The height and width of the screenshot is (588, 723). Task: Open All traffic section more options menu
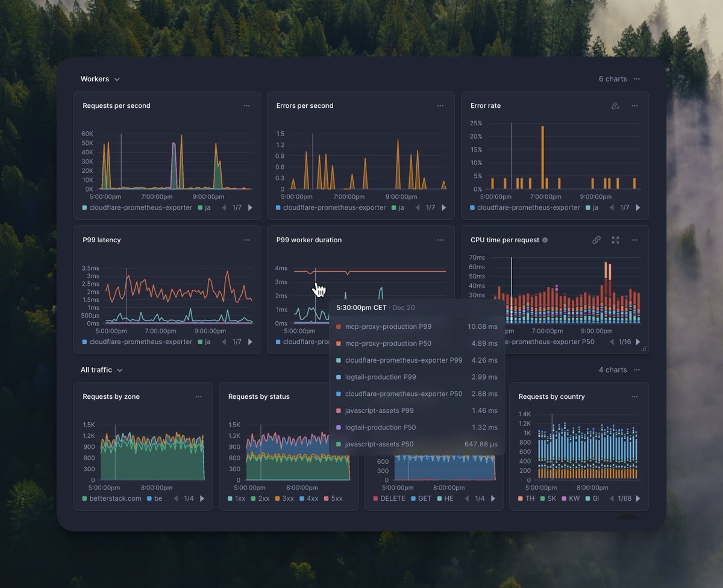[x=637, y=370]
